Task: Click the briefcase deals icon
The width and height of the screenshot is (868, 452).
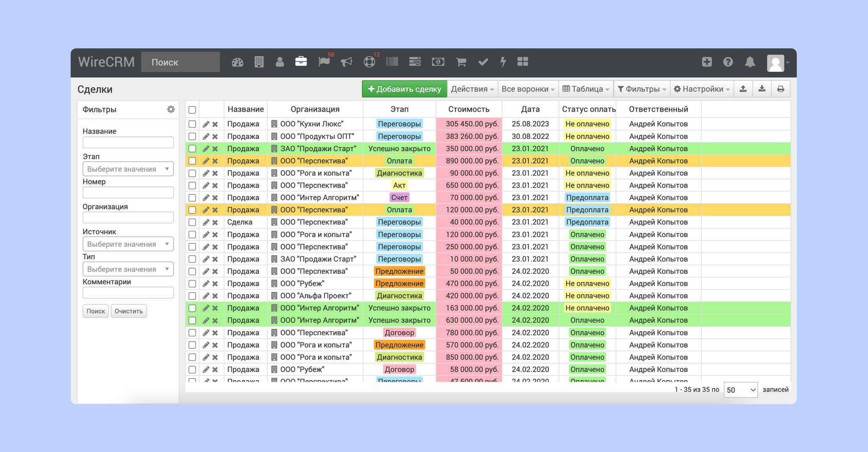Action: [301, 62]
